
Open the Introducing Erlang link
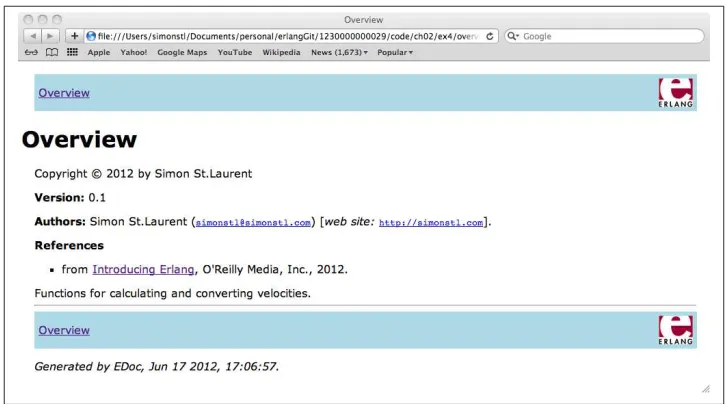[143, 269]
